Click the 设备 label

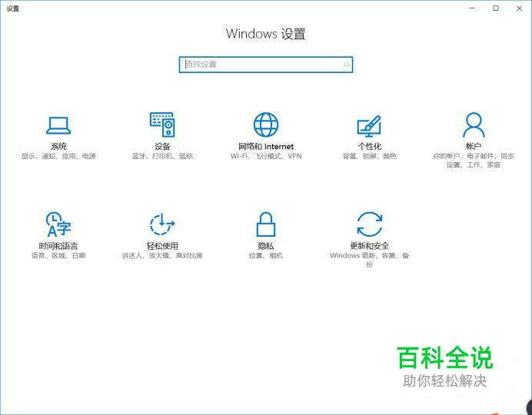click(162, 147)
